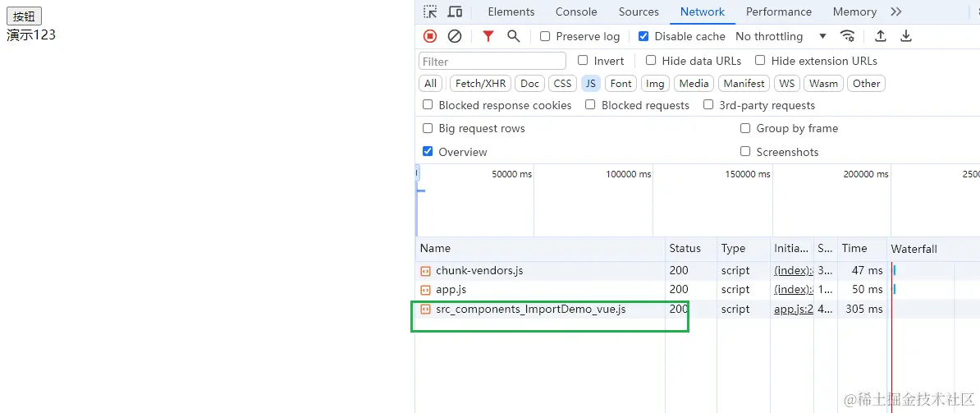Sort by the Type column header
980x413 pixels.
pos(743,248)
